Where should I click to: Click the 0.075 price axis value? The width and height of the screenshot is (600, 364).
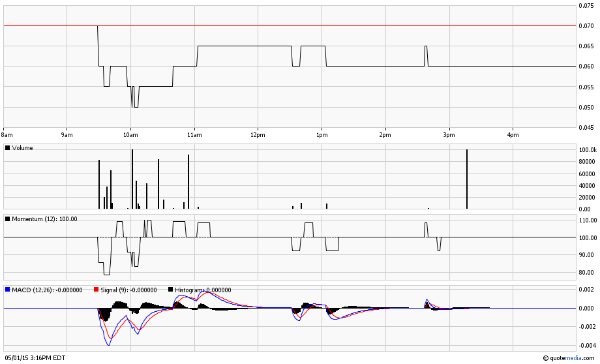click(586, 5)
